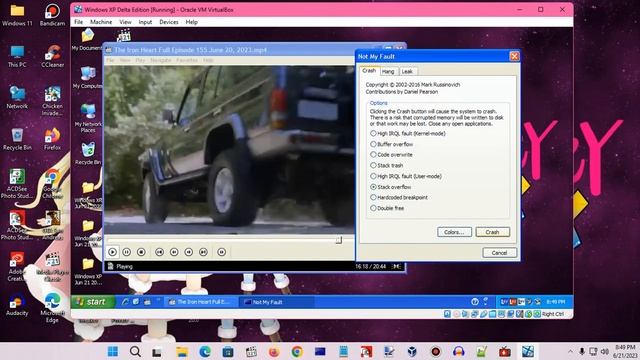Open Firefox from the host taskbar
Viewport: 640px width, 360px height.
[274, 351]
